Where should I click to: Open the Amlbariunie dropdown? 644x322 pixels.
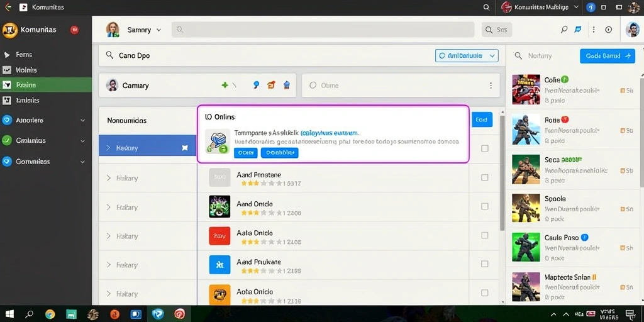click(x=467, y=55)
